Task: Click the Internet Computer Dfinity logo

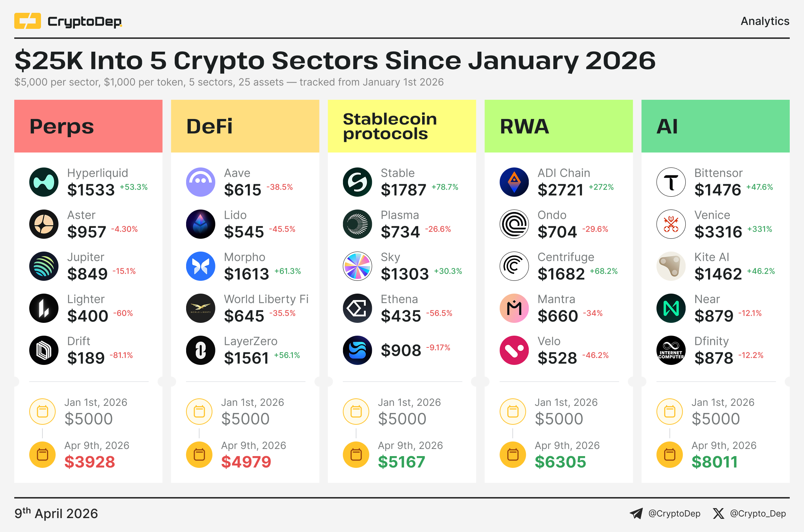Action: [x=671, y=350]
